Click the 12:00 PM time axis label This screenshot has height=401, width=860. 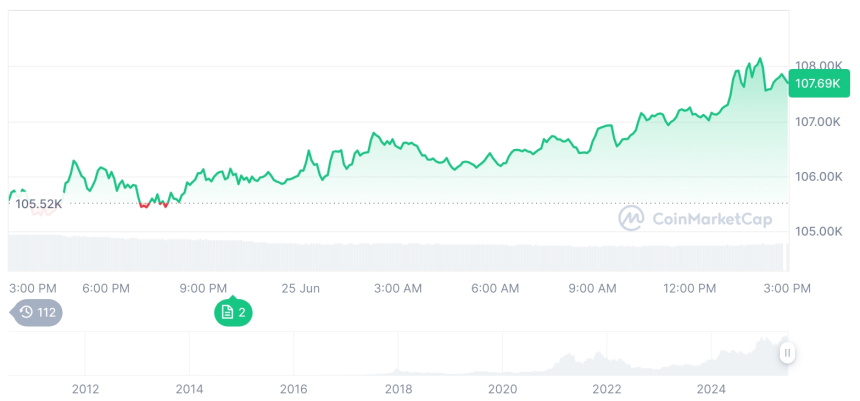pyautogui.click(x=690, y=288)
